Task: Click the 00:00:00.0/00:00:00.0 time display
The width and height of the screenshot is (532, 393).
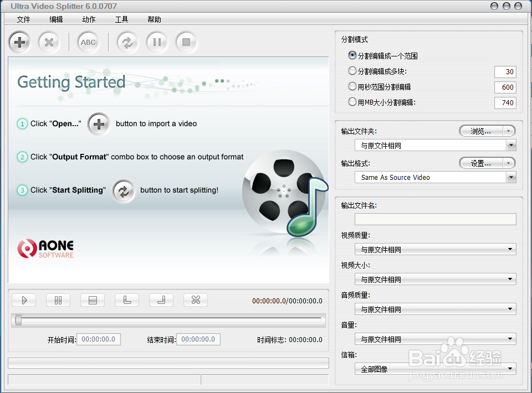Action: tap(287, 301)
